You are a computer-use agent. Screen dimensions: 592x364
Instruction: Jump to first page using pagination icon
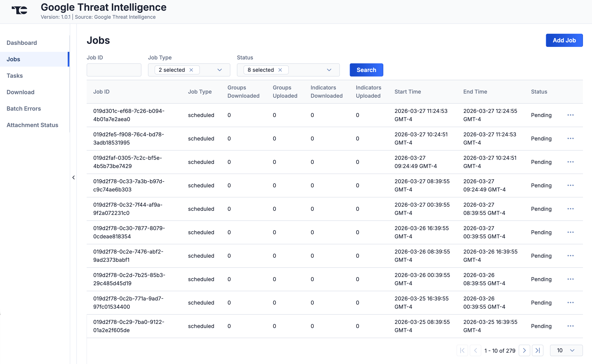click(x=462, y=350)
